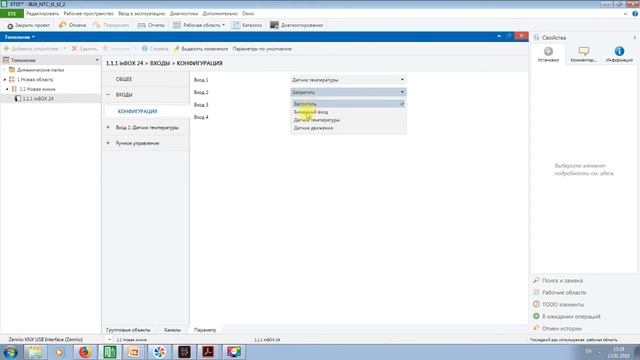Click the Поиск и замена icon
The image size is (640, 360).
[536, 280]
